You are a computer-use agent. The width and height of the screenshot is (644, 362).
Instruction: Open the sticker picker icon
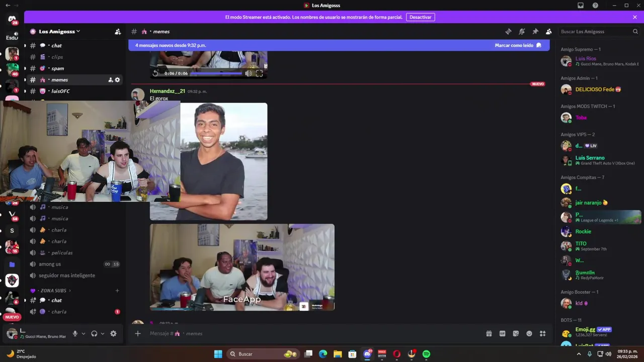pyautogui.click(x=516, y=333)
